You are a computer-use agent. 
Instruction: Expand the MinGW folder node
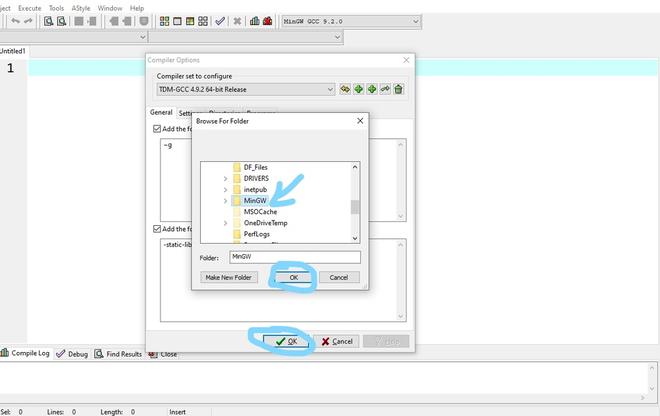coord(225,201)
